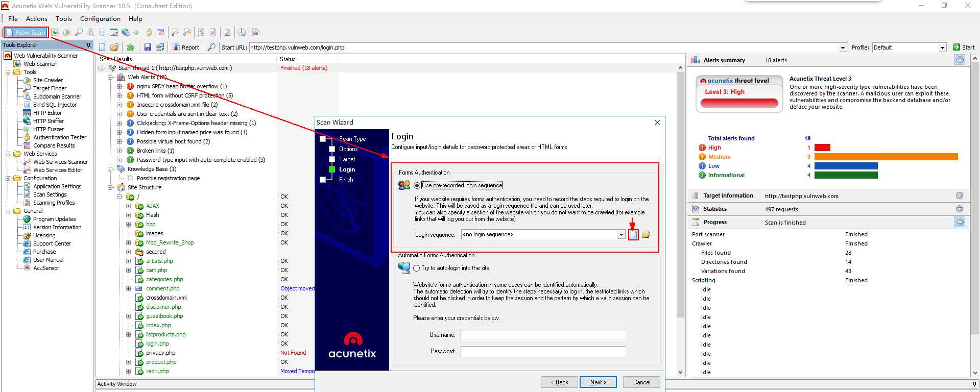Click new login sequence page icon
The width and height of the screenshot is (980, 392).
pos(633,235)
